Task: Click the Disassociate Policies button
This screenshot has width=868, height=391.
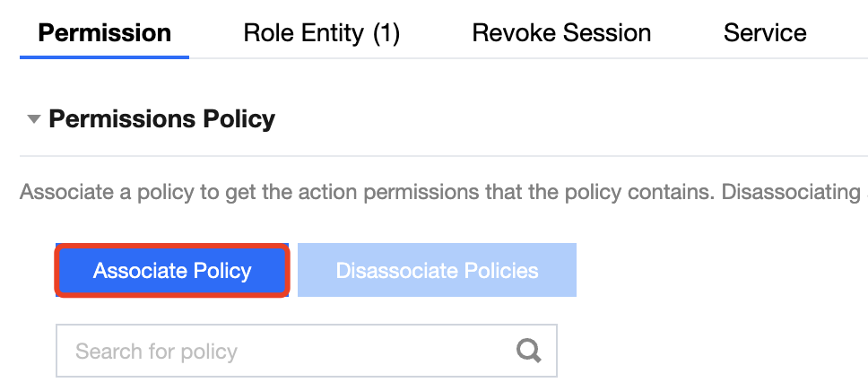Action: [437, 270]
